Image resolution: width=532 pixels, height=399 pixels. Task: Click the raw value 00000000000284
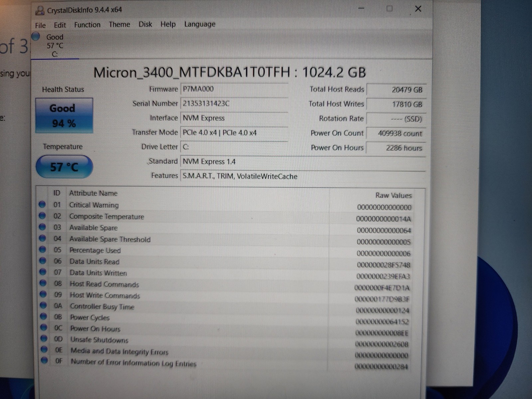point(381,366)
